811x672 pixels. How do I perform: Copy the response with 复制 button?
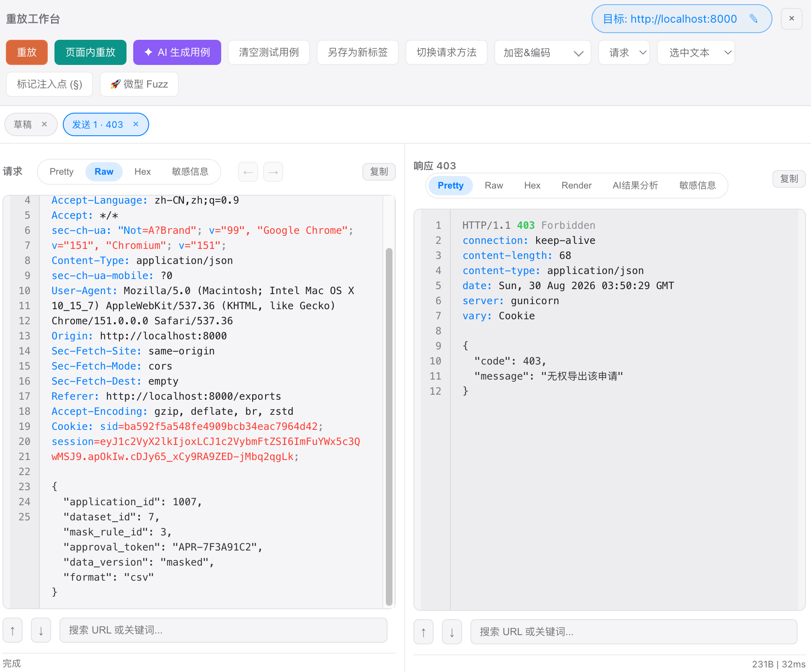(789, 179)
